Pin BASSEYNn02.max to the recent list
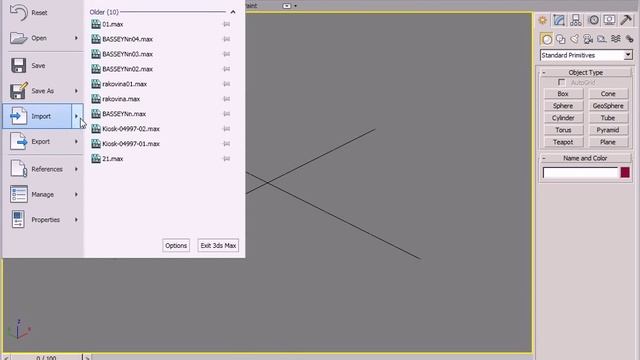The width and height of the screenshot is (640, 360). pos(227,69)
